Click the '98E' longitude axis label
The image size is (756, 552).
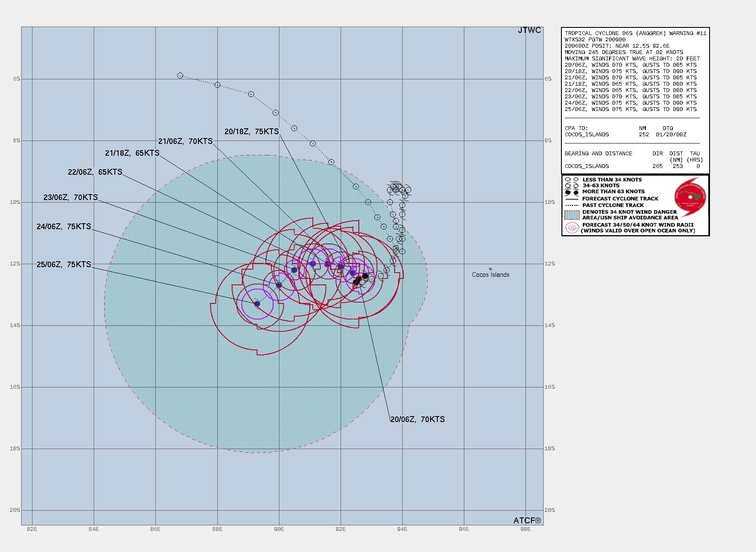point(526,529)
